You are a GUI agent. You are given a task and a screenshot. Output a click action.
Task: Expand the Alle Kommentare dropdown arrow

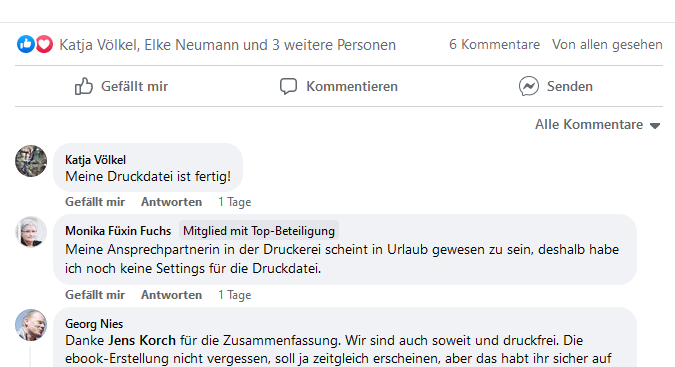tap(655, 126)
